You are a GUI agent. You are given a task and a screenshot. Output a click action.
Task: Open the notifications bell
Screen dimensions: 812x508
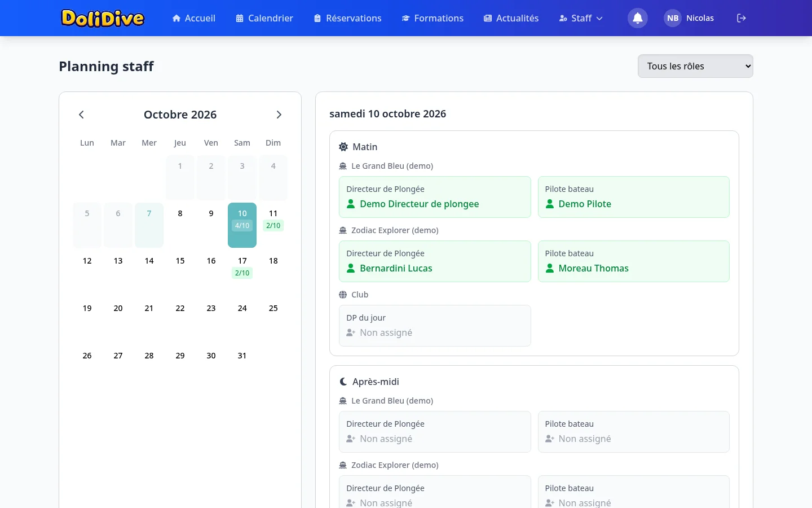pyautogui.click(x=638, y=18)
